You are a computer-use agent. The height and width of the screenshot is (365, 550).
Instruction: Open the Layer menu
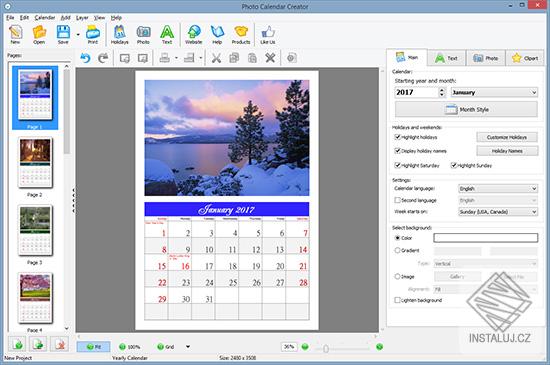point(82,18)
